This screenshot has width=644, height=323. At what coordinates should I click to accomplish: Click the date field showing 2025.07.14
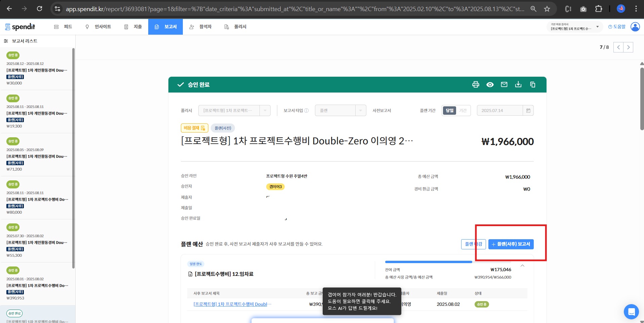[505, 110]
